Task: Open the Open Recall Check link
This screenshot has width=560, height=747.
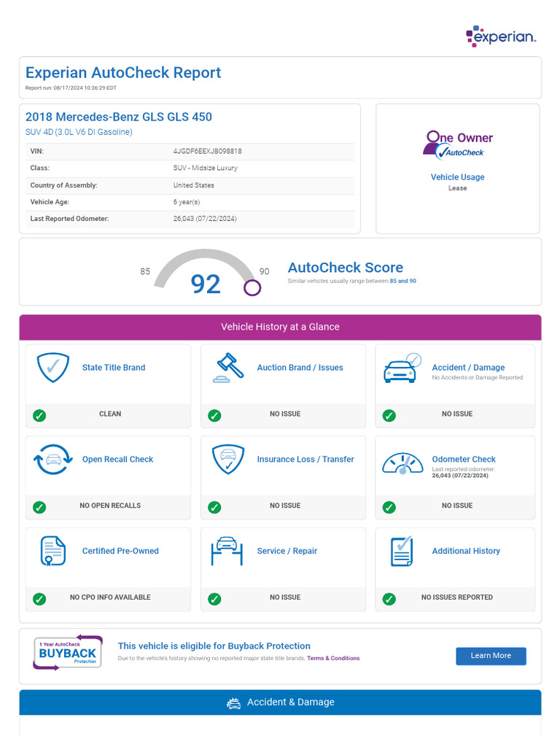Action: click(117, 460)
